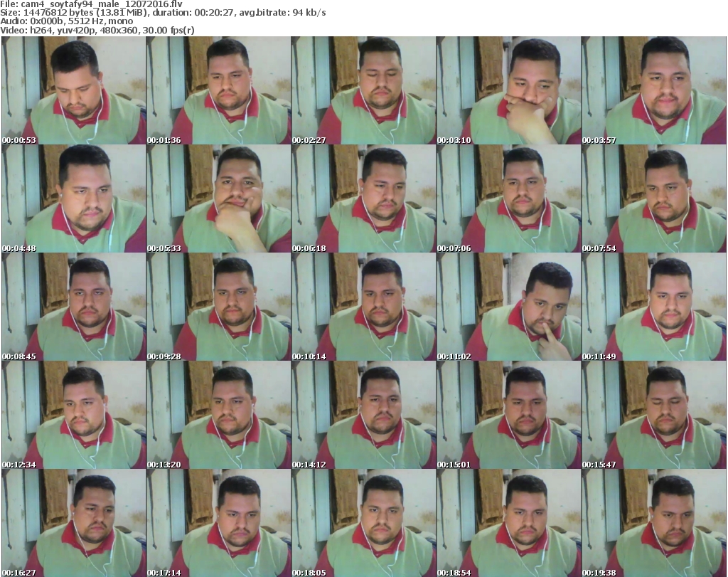Choose the frame timestamped 00:15:01
This screenshot has width=728, height=577.
pos(508,415)
